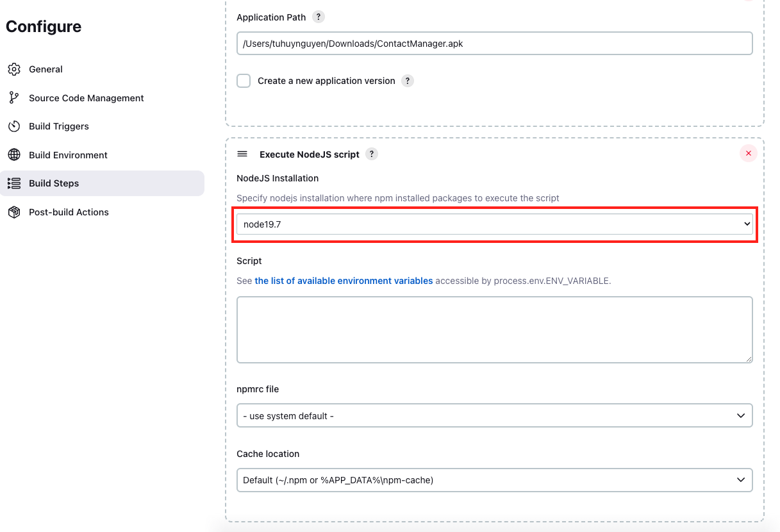Click the NodeJS Installation label

point(278,178)
